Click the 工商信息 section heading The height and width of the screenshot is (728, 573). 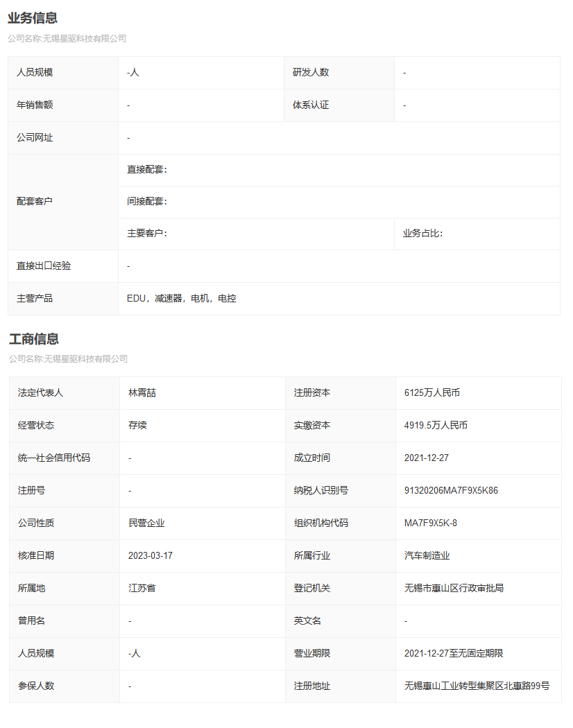34,339
